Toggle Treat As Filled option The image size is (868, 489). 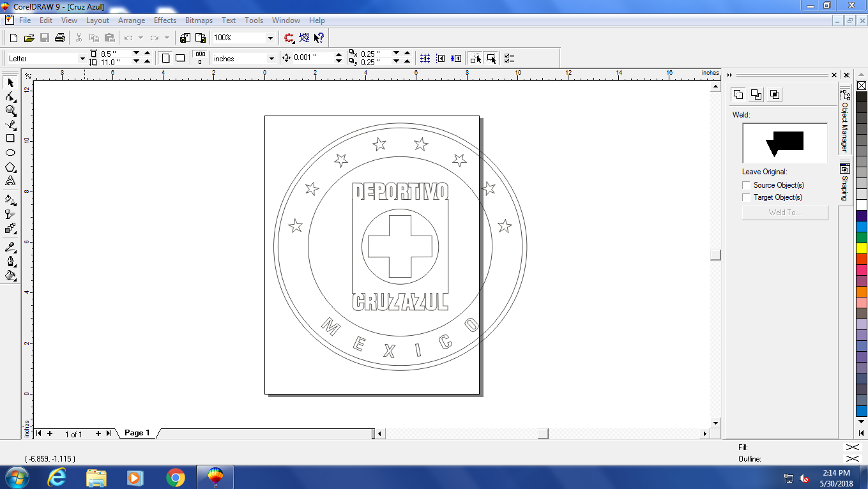tap(491, 58)
